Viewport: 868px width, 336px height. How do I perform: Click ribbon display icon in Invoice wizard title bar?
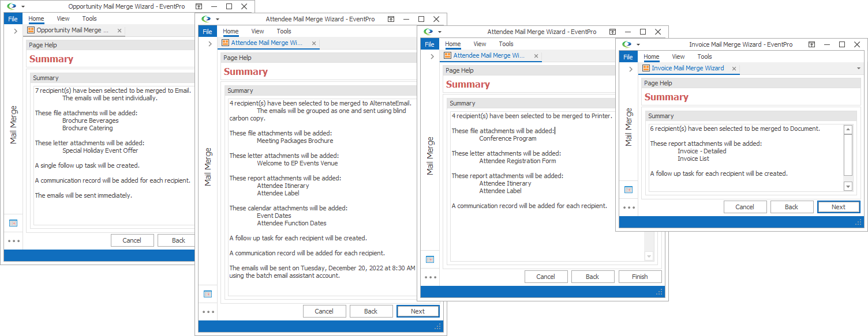(x=812, y=44)
